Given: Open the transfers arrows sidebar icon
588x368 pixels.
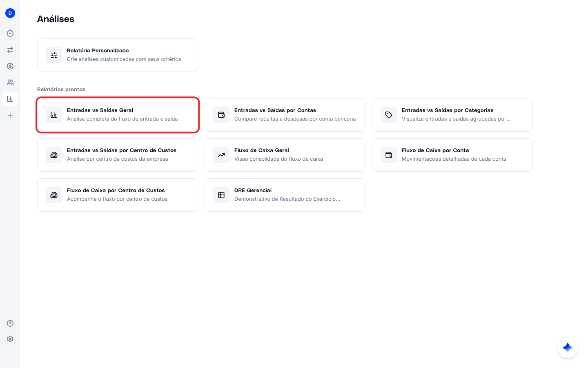Looking at the screenshot, I should (10, 50).
